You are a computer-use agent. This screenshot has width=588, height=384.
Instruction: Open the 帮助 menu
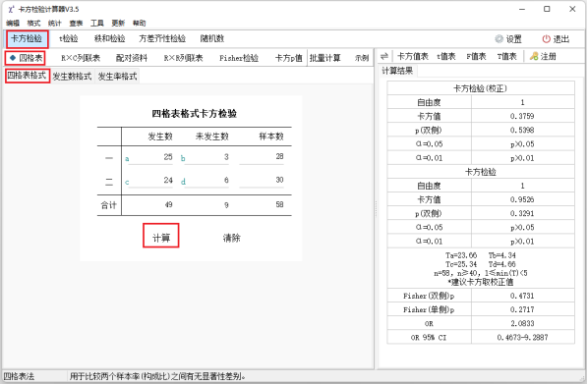pos(139,24)
